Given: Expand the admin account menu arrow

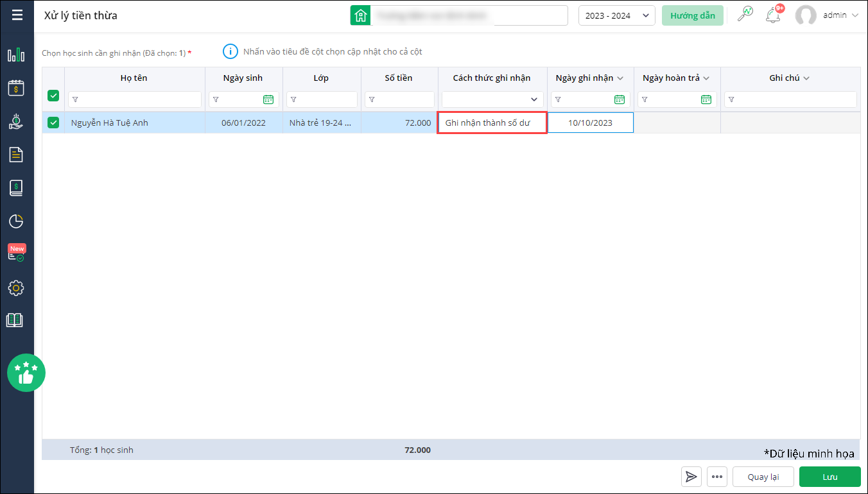Looking at the screenshot, I should [x=855, y=15].
